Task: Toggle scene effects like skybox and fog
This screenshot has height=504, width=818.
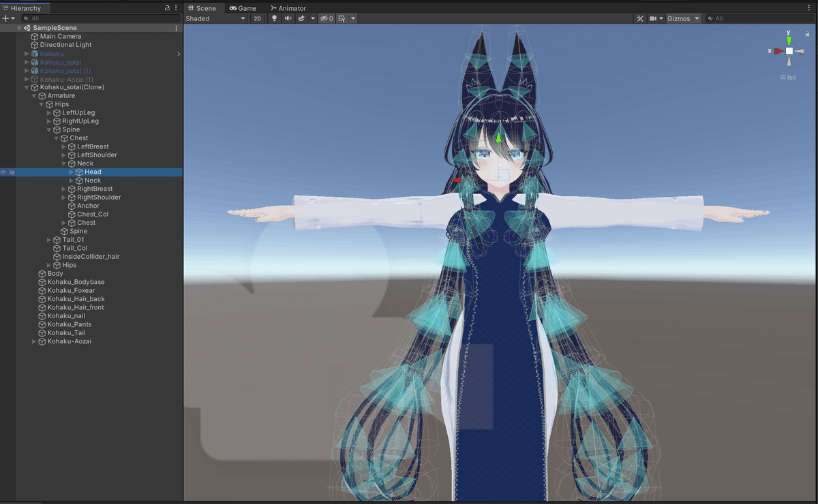Action: coord(301,18)
